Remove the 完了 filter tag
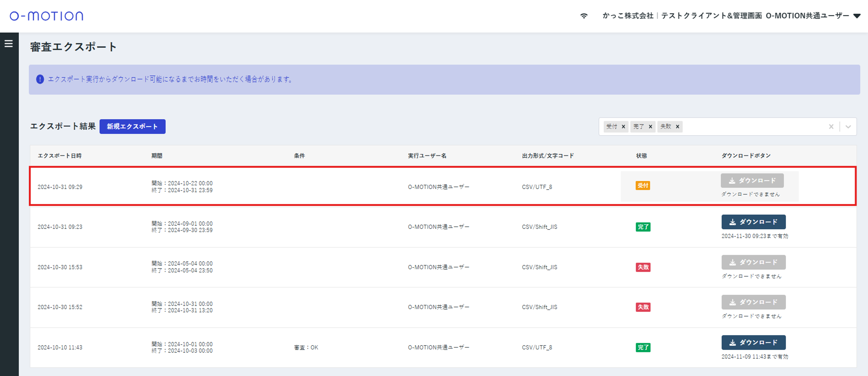 (x=650, y=127)
